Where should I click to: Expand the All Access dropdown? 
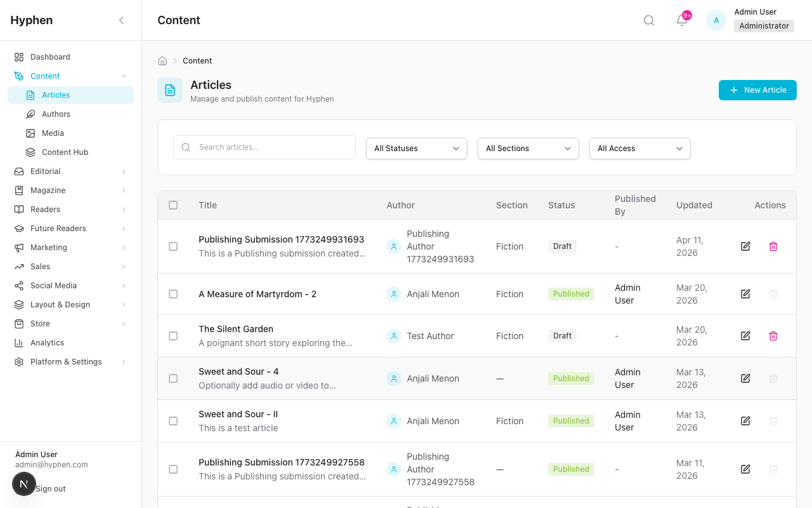(x=640, y=149)
